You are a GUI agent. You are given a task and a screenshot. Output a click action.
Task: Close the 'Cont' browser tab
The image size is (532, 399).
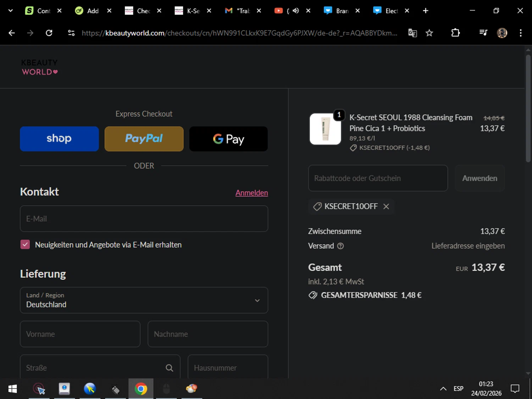(59, 11)
